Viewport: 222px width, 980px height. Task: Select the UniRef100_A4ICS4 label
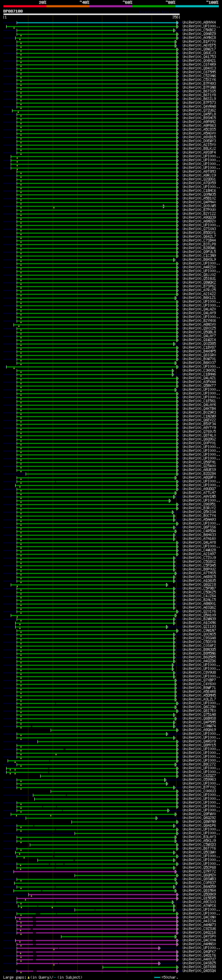pos(199,921)
